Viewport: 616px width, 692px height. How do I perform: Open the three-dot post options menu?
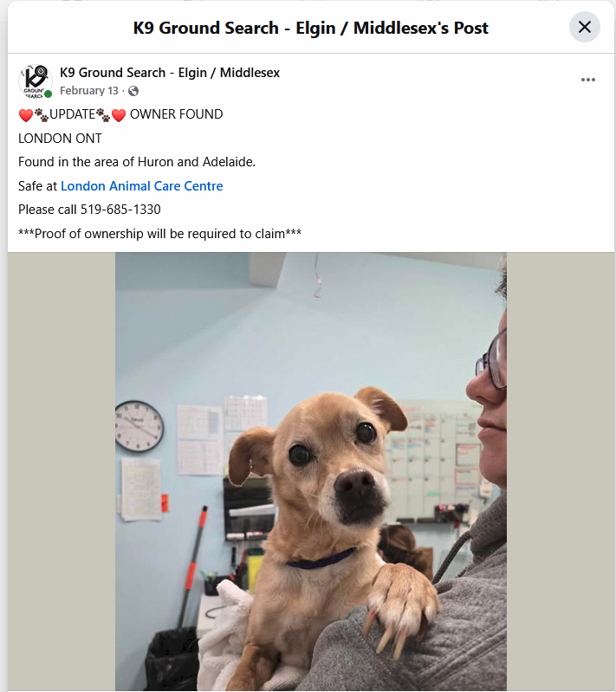[587, 80]
